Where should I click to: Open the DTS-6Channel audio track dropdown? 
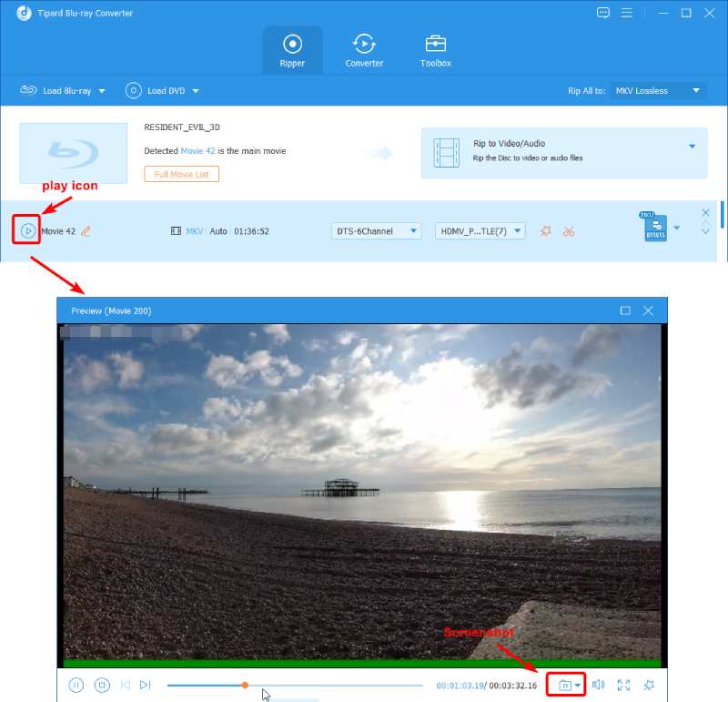(x=376, y=231)
